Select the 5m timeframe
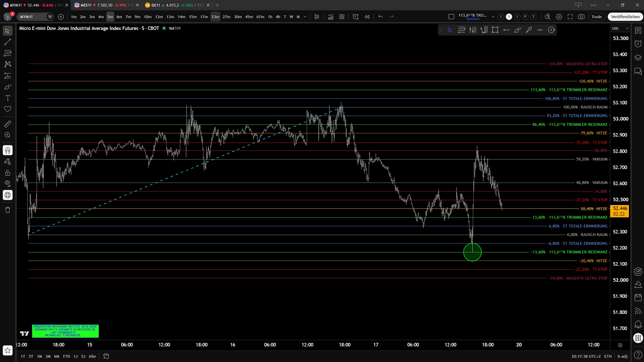Screen dimensions: 644x362 (110, 17)
